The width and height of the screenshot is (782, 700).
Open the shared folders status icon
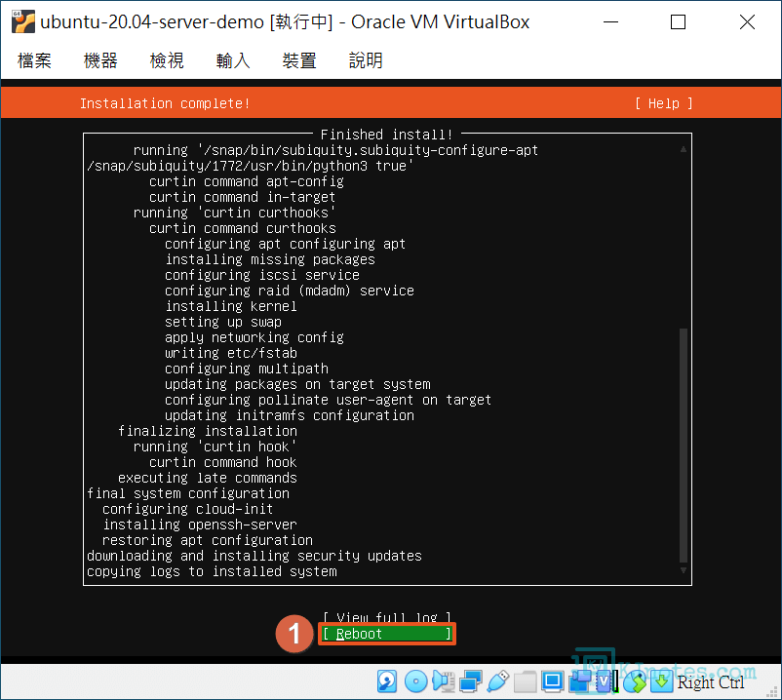[526, 681]
